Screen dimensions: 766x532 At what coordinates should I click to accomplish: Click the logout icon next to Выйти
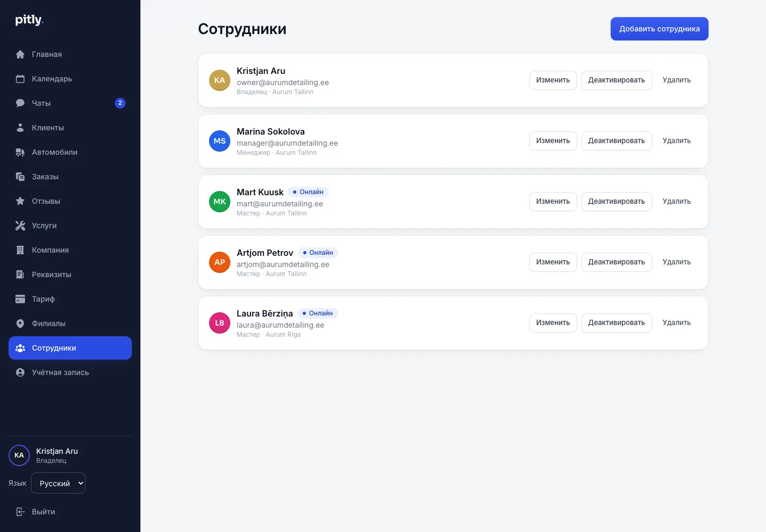click(x=20, y=512)
